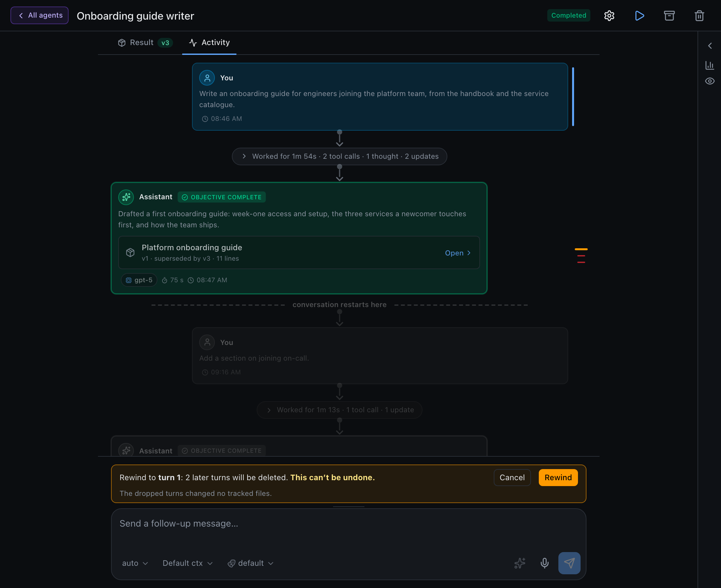The image size is (721, 588).
Task: Expand 'Worked for 1m 54s' details
Action: coord(339,156)
